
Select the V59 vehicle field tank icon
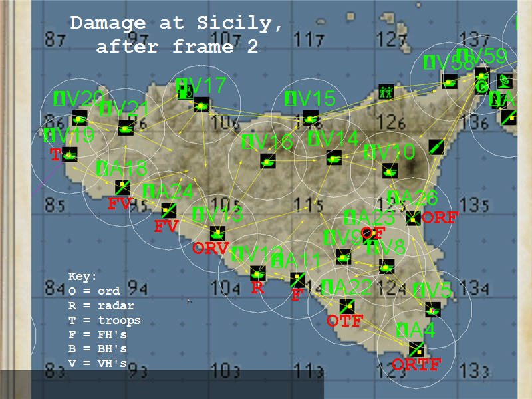coord(482,75)
